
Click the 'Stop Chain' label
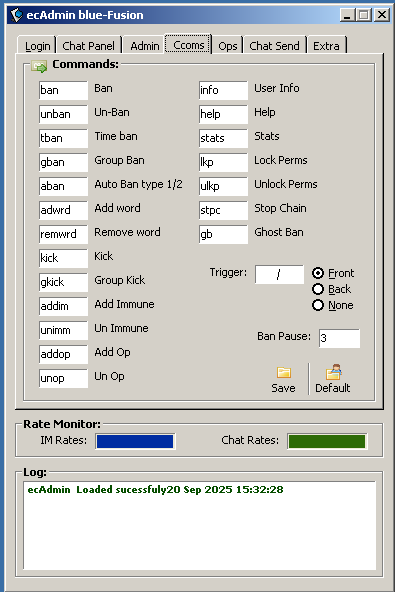[280, 208]
